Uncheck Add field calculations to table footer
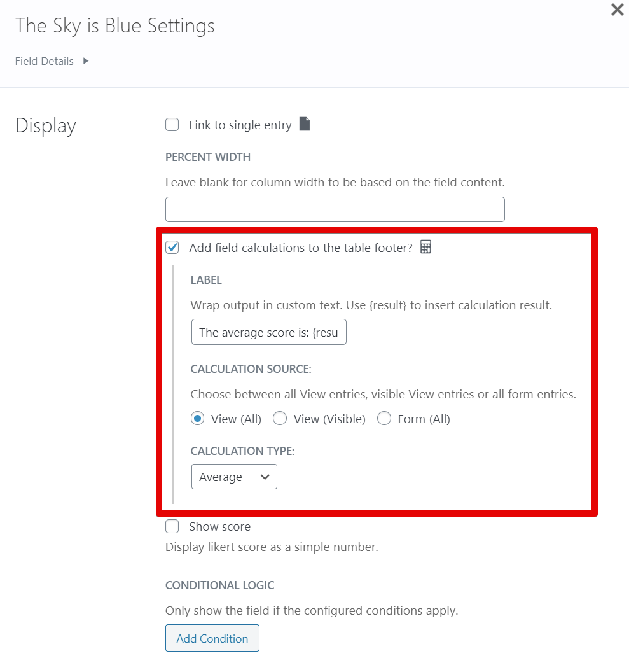 pos(172,248)
